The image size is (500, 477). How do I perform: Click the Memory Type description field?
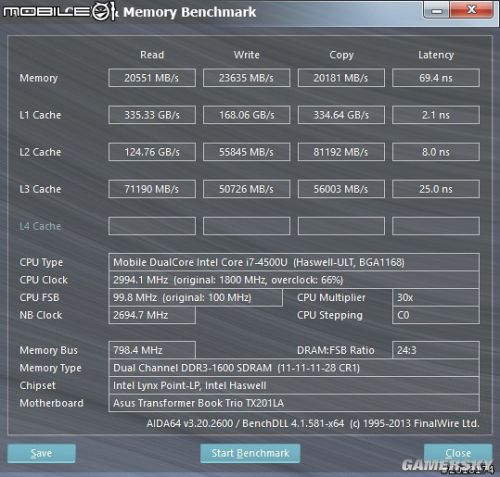tap(294, 368)
